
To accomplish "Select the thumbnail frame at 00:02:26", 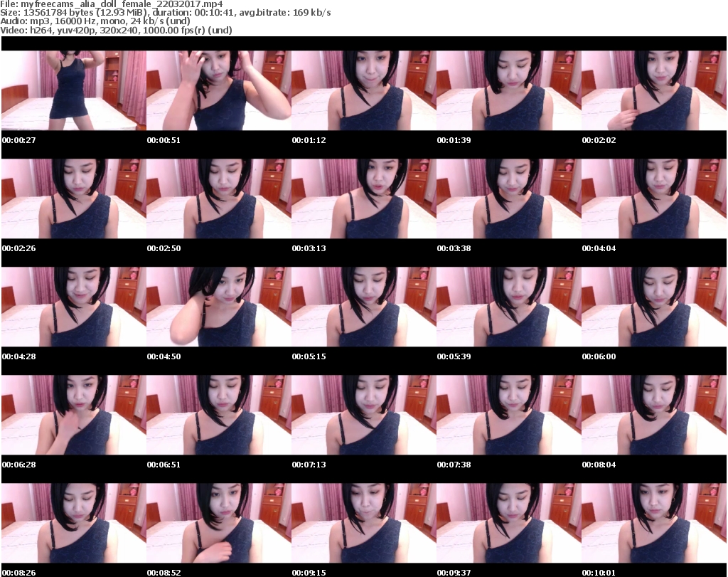I will tap(74, 198).
